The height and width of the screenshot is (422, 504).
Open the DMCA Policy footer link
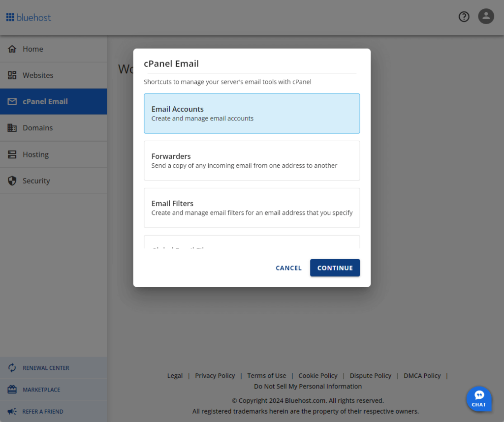click(422, 376)
